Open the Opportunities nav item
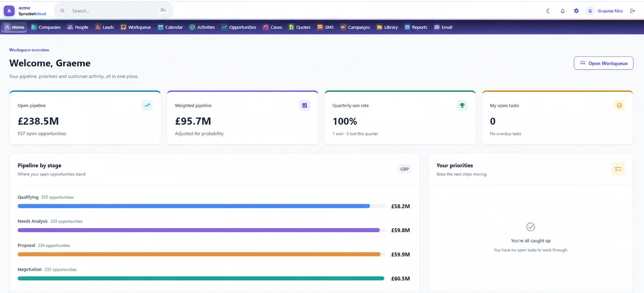The width and height of the screenshot is (644, 293). coord(239,27)
